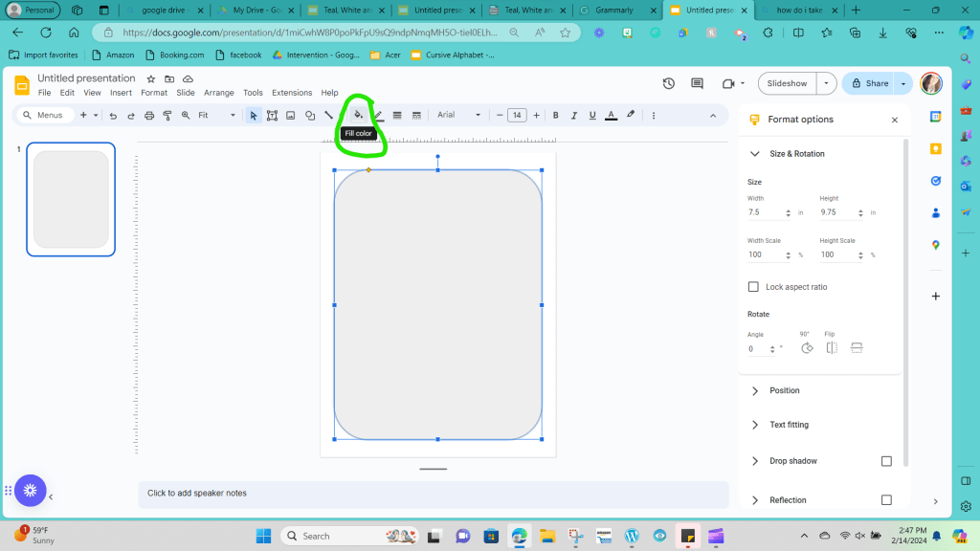Click the Share button
Viewport: 980px width, 551px height.
tap(869, 83)
